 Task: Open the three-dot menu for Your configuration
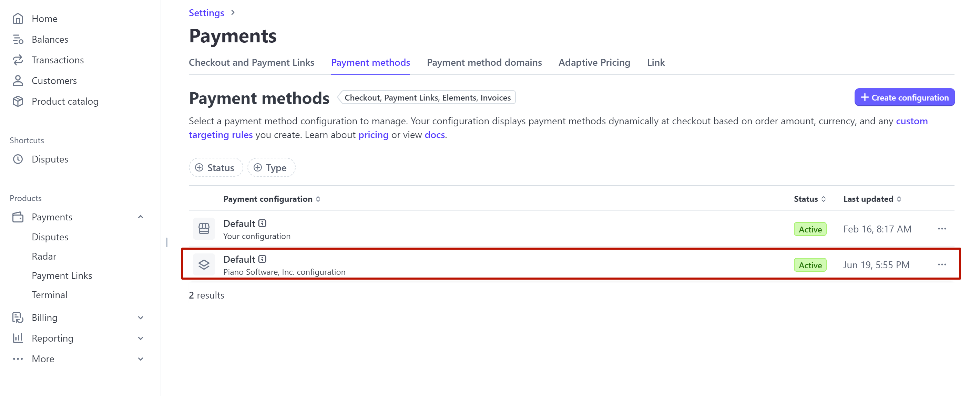(942, 229)
